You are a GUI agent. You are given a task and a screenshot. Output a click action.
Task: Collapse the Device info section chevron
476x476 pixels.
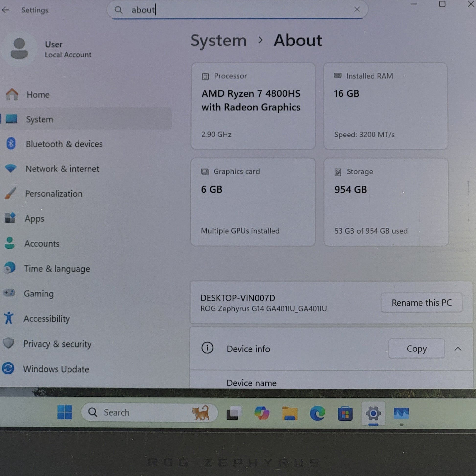458,349
